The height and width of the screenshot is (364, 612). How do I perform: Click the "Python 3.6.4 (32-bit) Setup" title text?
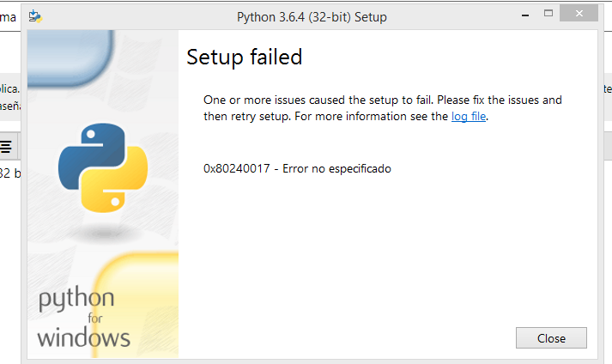click(312, 17)
